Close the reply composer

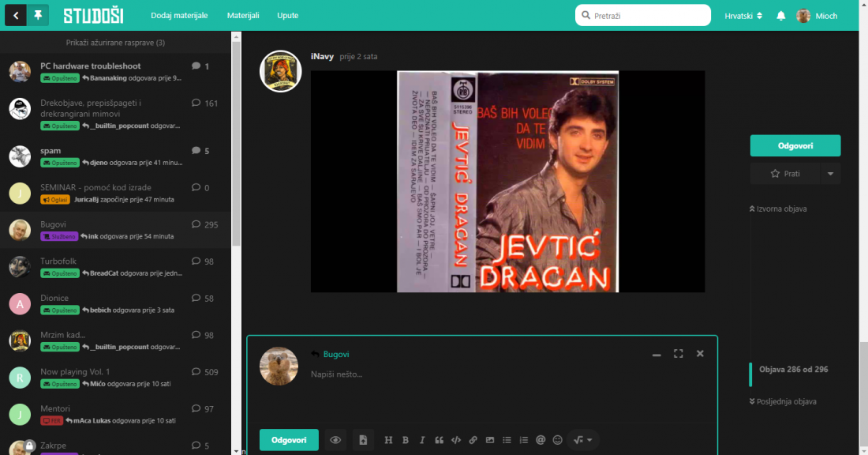[700, 354]
